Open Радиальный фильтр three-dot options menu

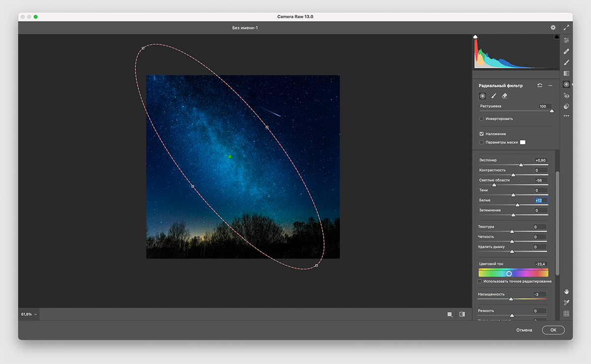pos(550,86)
